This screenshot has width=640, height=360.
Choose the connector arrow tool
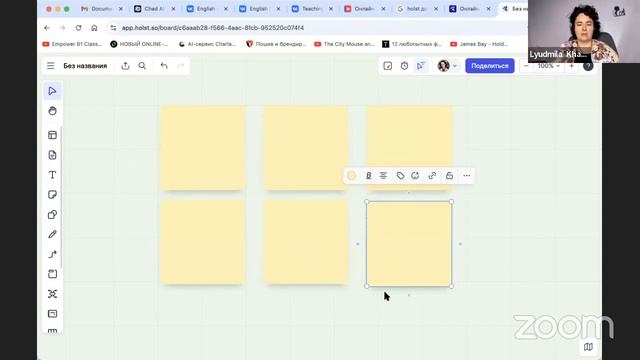(x=52, y=254)
